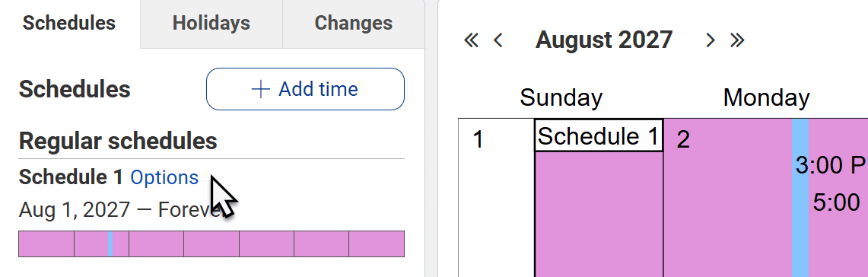Screen dimensions: 868x277
Task: Open Schedule 1 Options link
Action: coord(164,177)
